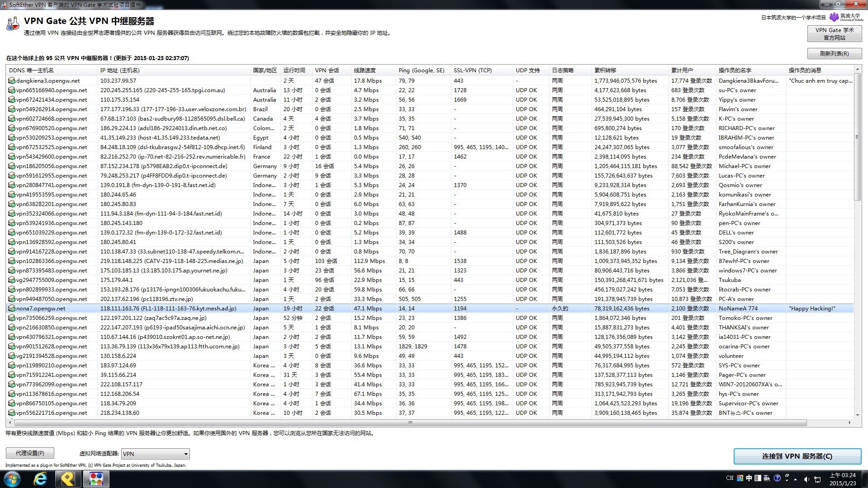Click server icon beside nona7.opengw.net
This screenshot has width=868, height=488.
12,309
